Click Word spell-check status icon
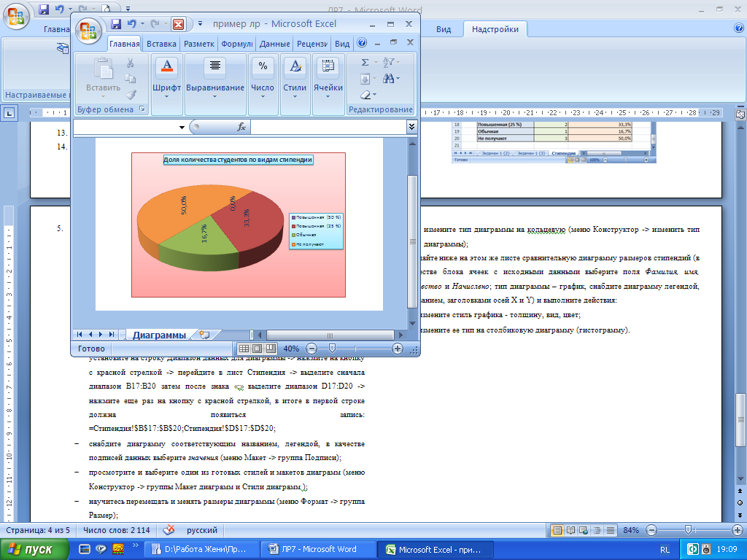Viewport: 747px width, 560px height. [x=169, y=529]
